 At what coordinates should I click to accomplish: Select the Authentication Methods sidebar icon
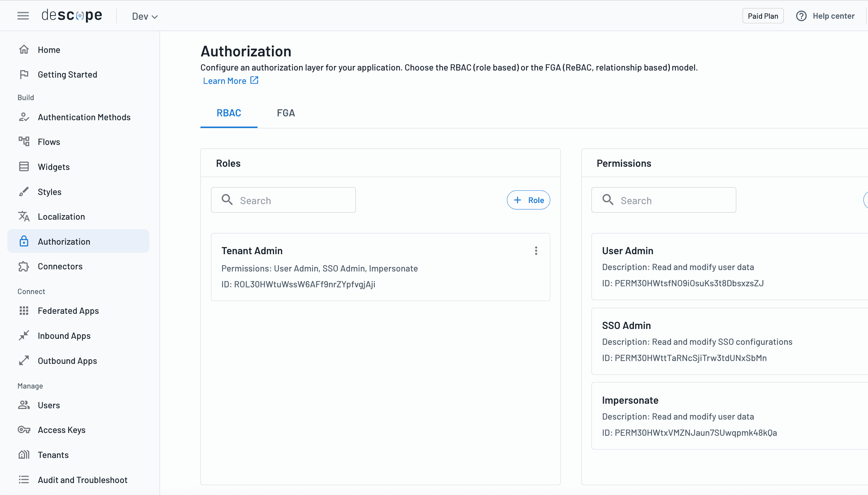tap(24, 117)
